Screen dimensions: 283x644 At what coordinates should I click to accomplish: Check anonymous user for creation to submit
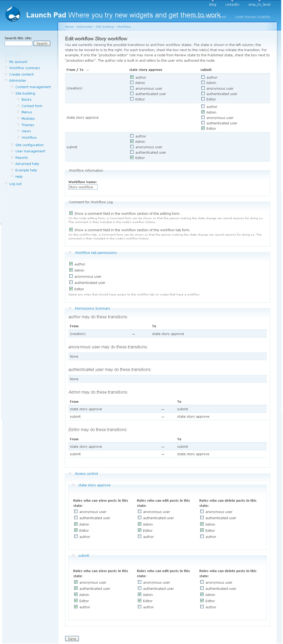pyautogui.click(x=203, y=88)
